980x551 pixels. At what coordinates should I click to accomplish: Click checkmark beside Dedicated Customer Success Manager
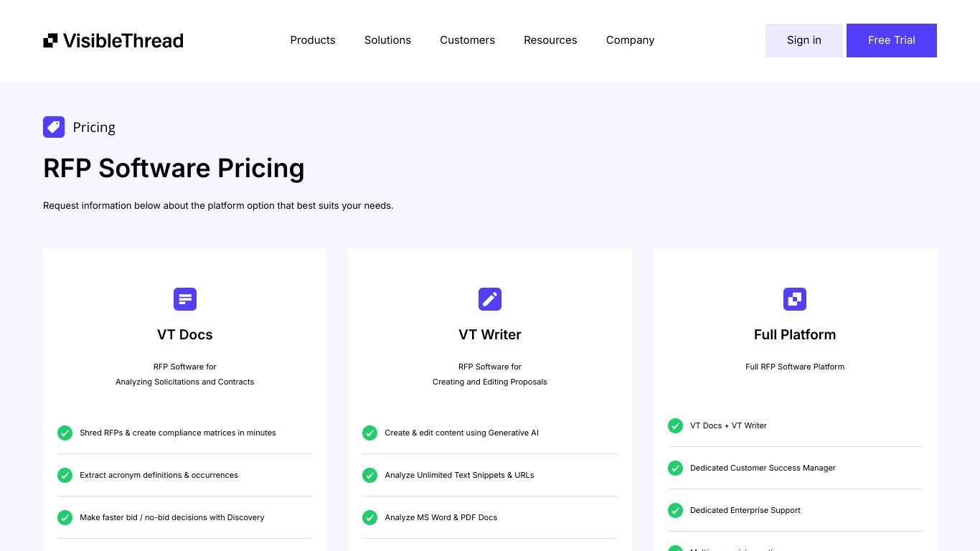coord(675,468)
